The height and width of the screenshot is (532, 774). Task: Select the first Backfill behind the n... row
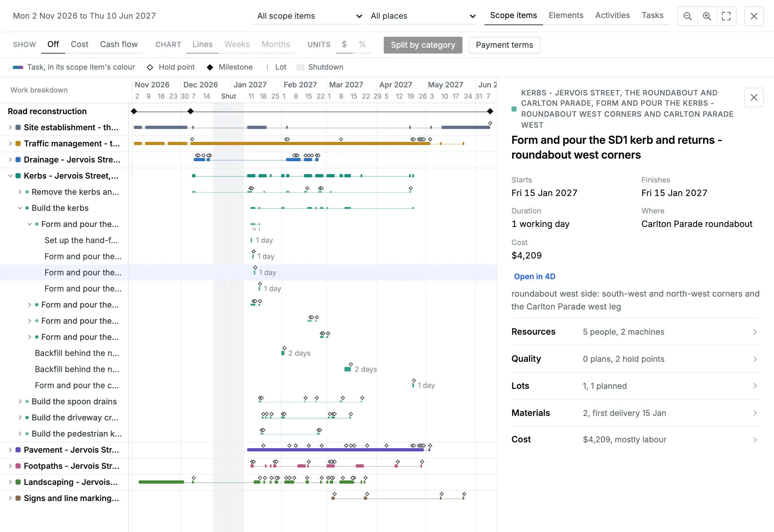point(64,353)
